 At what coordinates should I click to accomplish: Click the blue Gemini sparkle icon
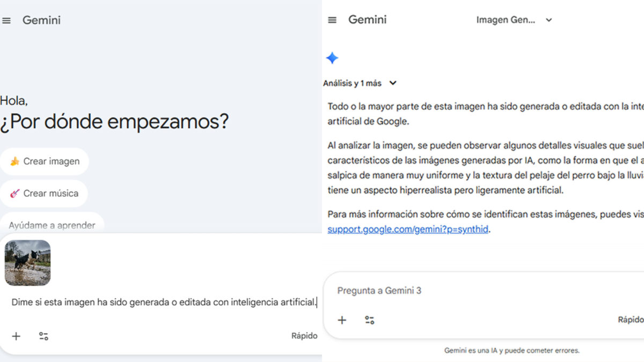pos(332,58)
